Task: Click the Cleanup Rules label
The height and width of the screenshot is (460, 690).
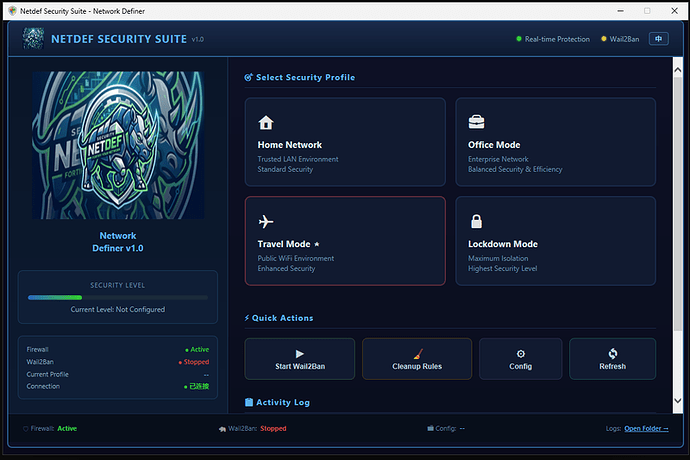Action: tap(417, 366)
